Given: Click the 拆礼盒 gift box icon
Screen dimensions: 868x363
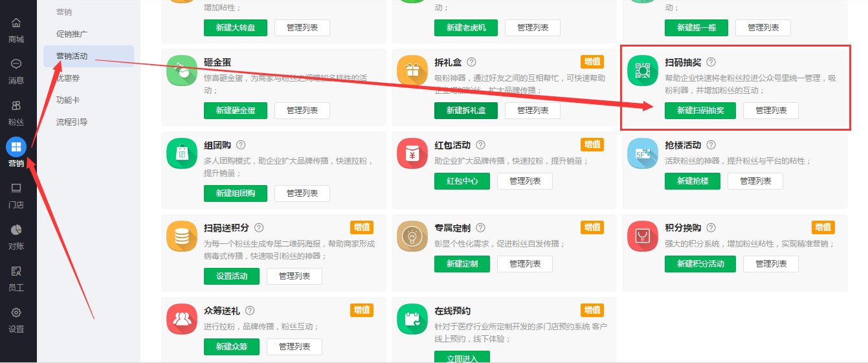Looking at the screenshot, I should tap(412, 71).
